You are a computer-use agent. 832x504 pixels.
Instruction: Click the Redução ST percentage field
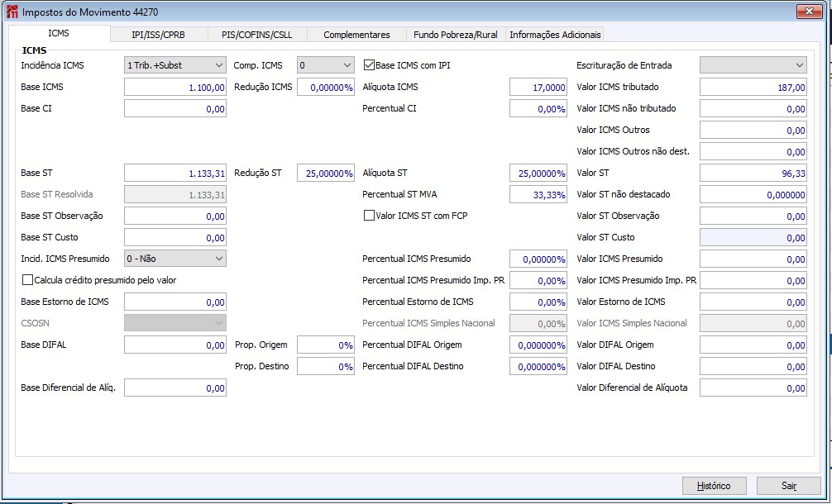pos(326,173)
